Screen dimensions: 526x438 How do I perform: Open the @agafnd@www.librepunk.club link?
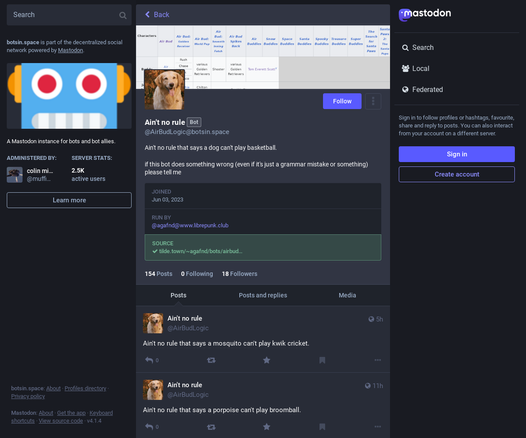coord(190,225)
